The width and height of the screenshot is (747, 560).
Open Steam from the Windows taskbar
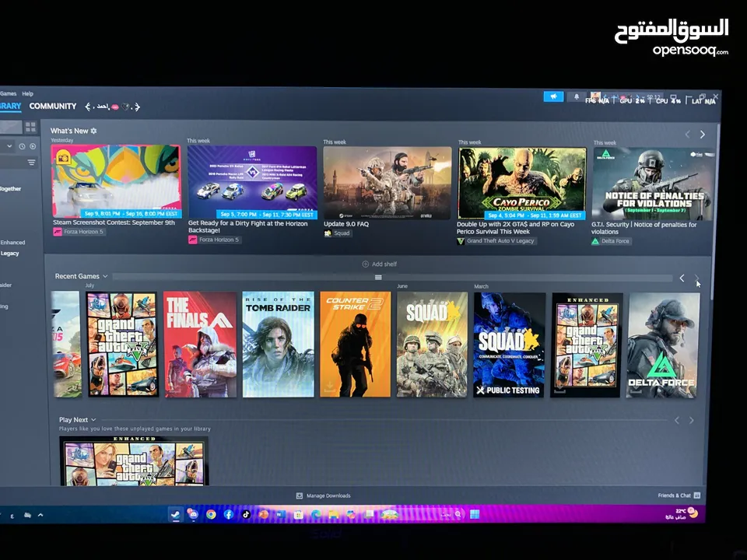pyautogui.click(x=176, y=514)
